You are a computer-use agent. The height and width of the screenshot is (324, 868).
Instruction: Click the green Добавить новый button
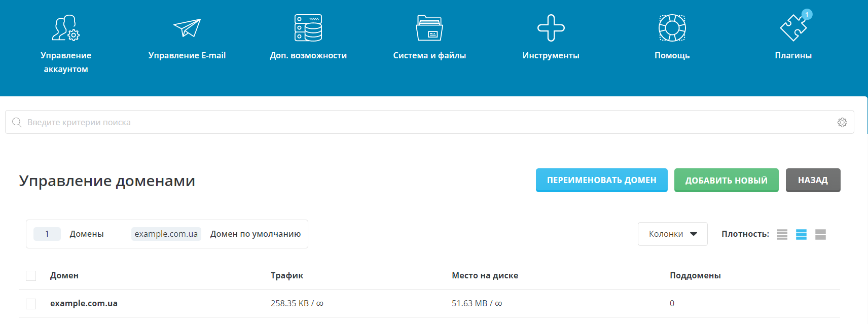coord(726,180)
